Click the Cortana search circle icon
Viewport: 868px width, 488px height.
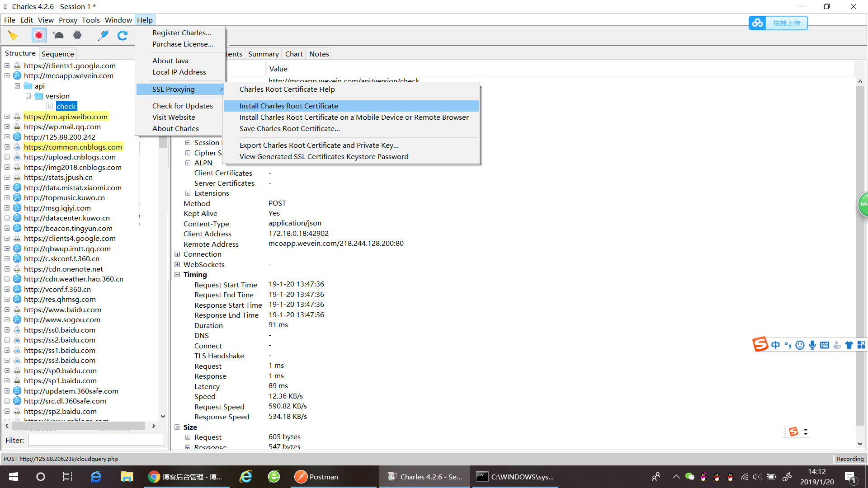click(x=41, y=477)
